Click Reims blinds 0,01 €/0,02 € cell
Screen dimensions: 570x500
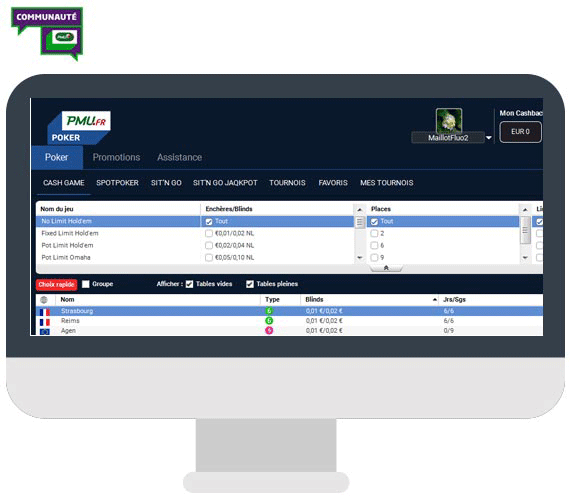tap(324, 321)
